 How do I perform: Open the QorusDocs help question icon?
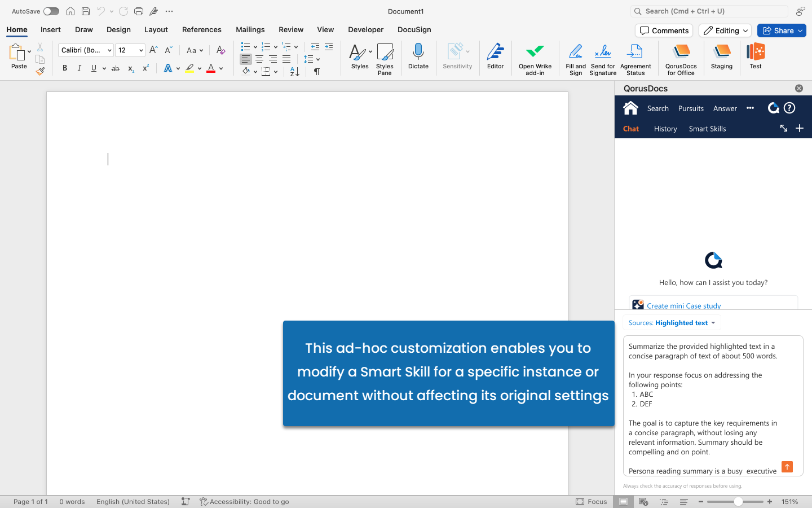pyautogui.click(x=789, y=108)
